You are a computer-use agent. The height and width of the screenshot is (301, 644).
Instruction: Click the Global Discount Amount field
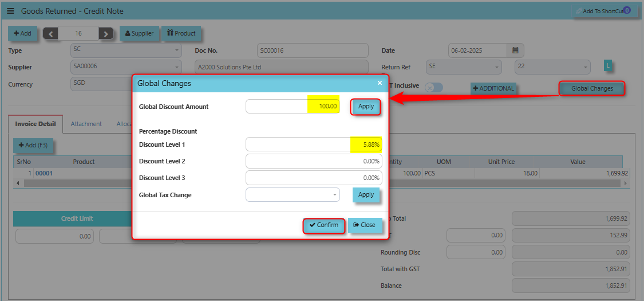tap(293, 107)
